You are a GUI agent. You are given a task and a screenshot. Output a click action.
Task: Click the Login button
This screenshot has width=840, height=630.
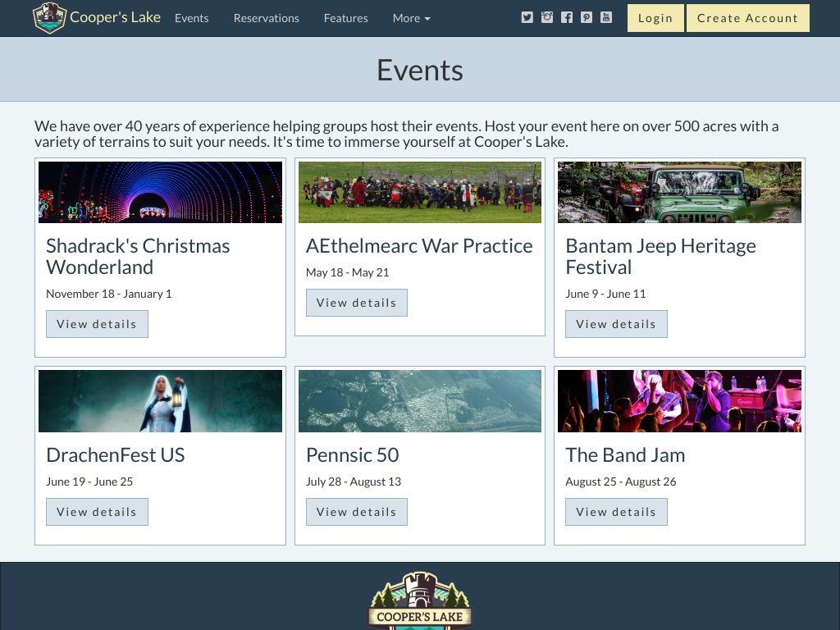[655, 18]
